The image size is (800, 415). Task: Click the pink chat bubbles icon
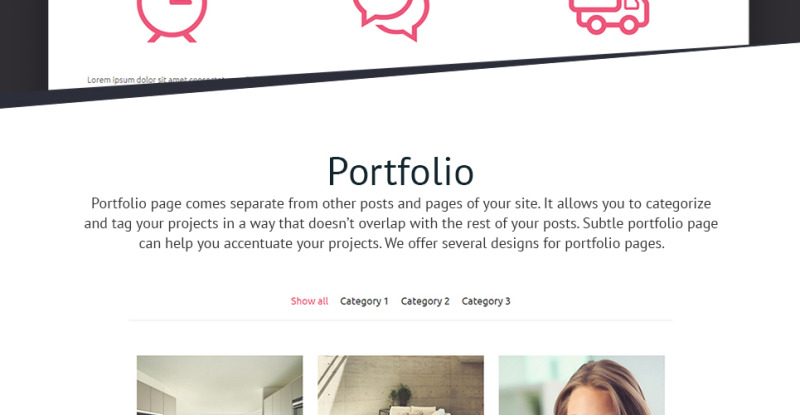391,19
